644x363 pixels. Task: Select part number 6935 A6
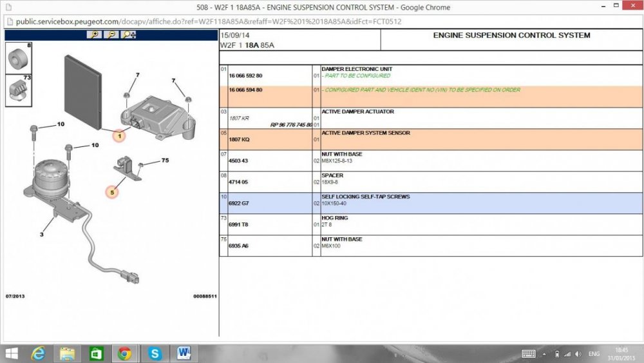click(238, 246)
